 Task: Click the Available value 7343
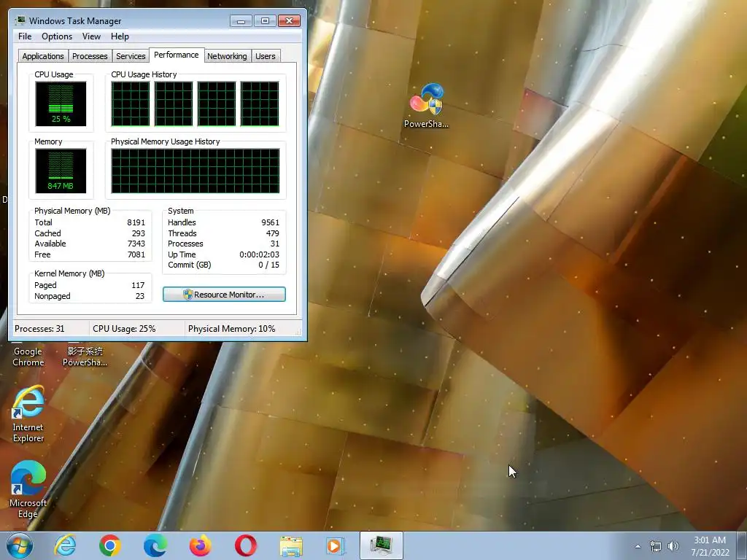tap(136, 244)
